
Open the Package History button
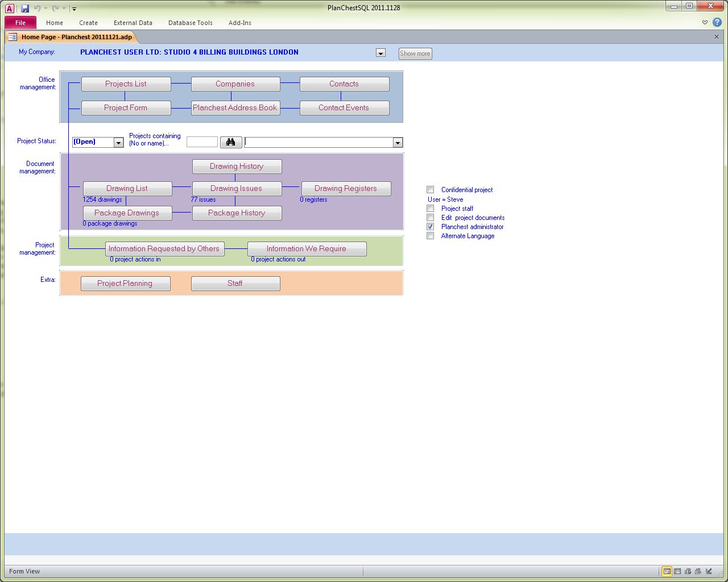[237, 213]
